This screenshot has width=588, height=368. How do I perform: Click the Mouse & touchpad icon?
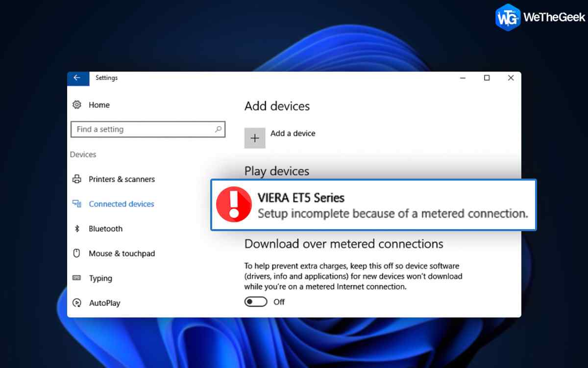(x=77, y=253)
